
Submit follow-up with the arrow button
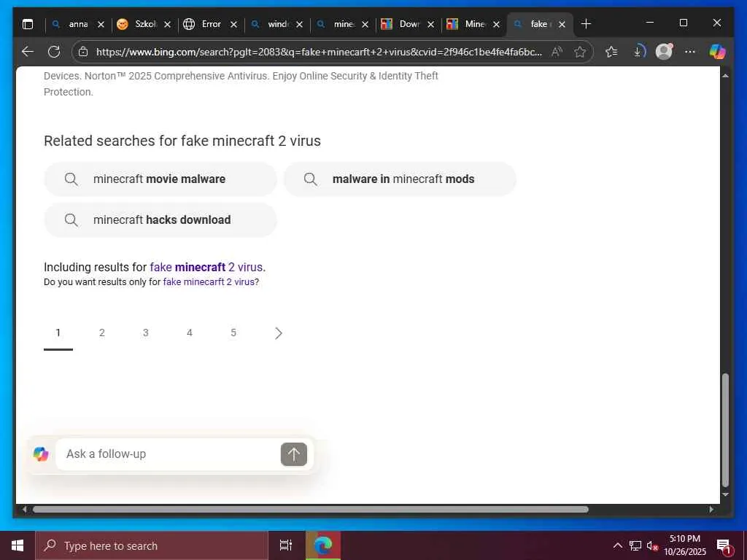click(294, 454)
